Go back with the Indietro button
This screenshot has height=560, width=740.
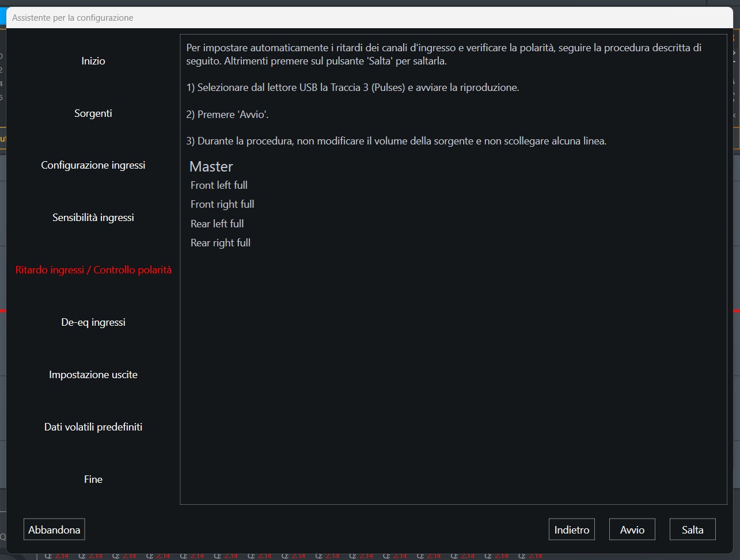[571, 529]
